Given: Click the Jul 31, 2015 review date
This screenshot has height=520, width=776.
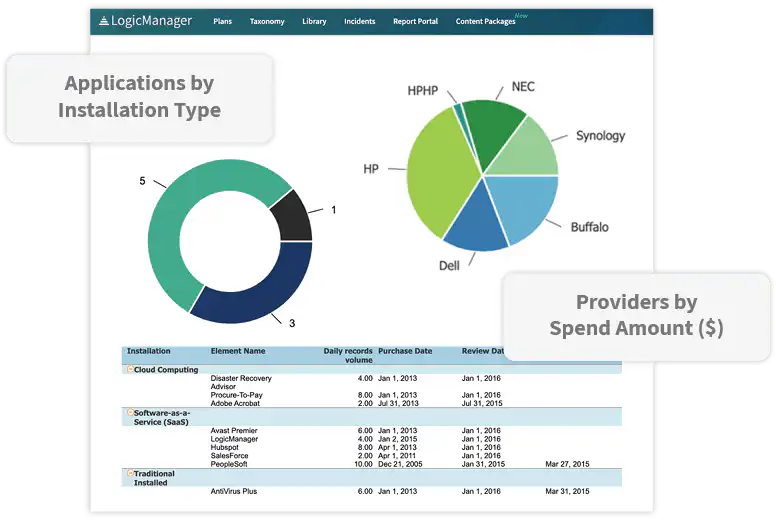Looking at the screenshot, I should pos(482,403).
